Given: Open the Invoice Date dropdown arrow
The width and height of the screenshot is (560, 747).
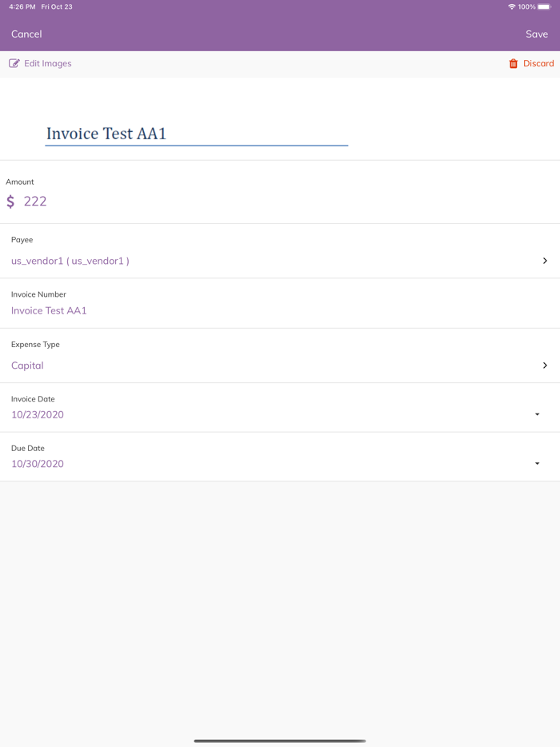Looking at the screenshot, I should click(x=537, y=414).
